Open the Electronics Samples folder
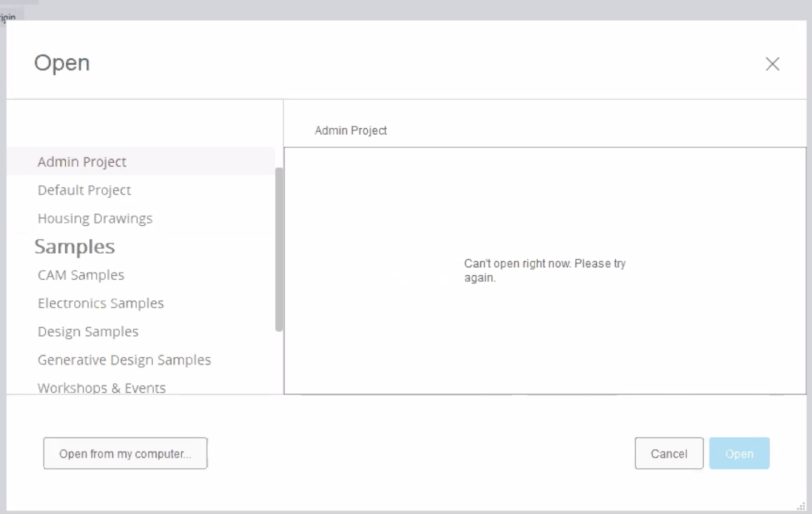Viewport: 812px width, 514px height. coord(100,303)
